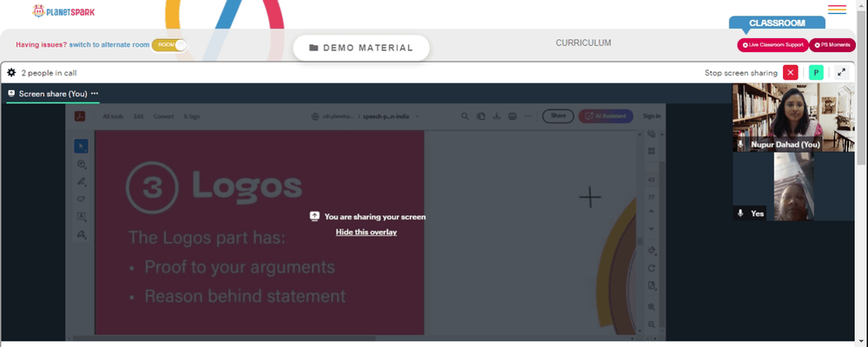Open Screen share (You) options ellipsis
The width and height of the screenshot is (868, 347).
(95, 94)
